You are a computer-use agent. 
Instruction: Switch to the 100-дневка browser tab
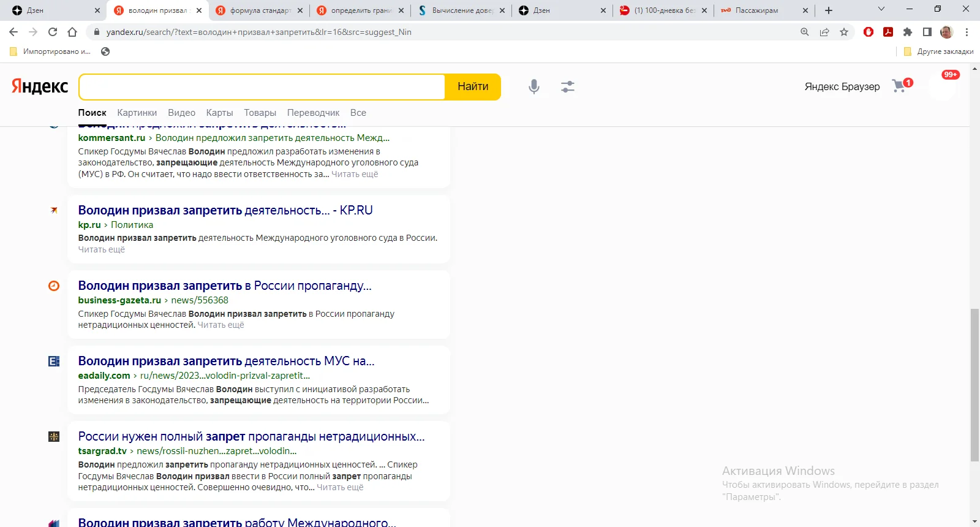point(663,10)
